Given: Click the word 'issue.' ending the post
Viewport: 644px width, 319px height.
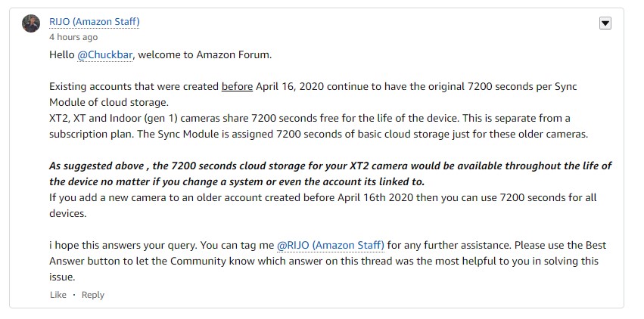Looking at the screenshot, I should [62, 277].
